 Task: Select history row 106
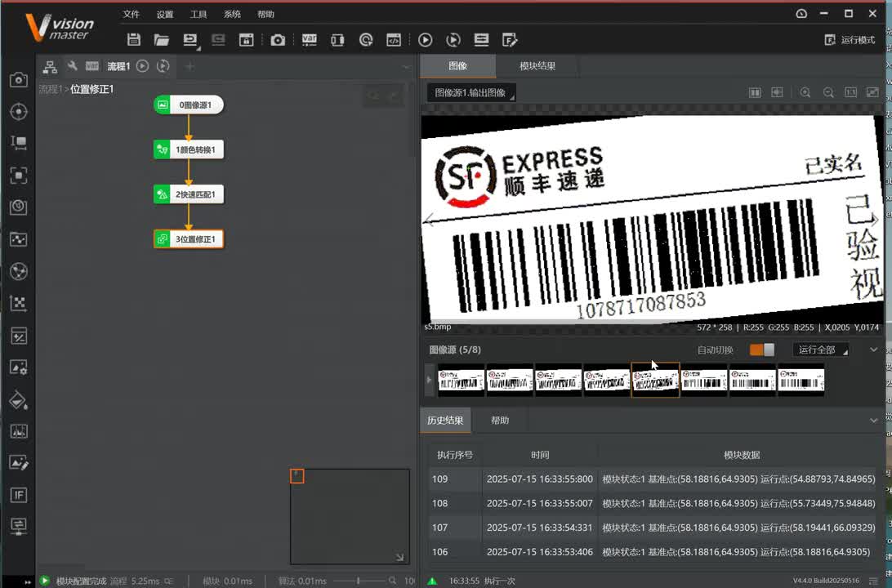tap(653, 551)
